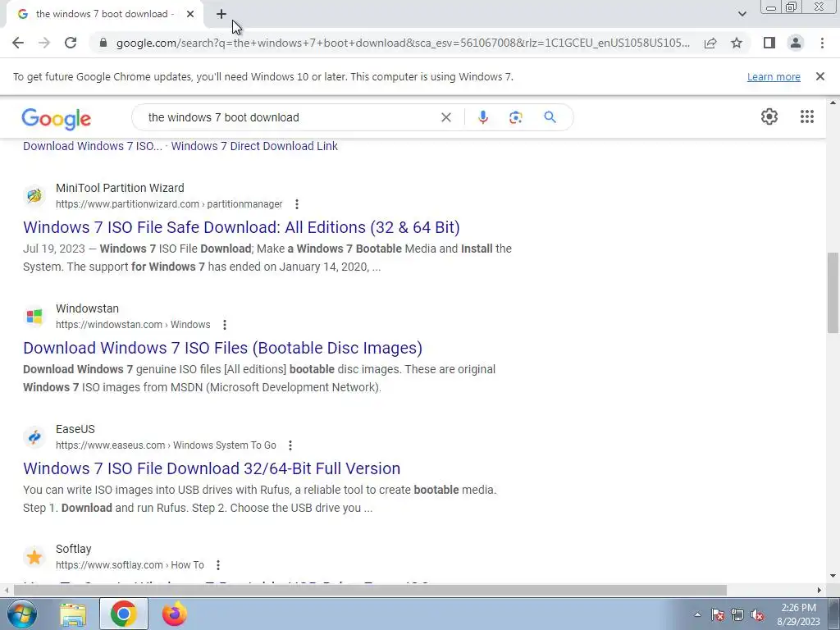The image size is (840, 630).
Task: Click the easeus.com URL text
Action: (x=166, y=445)
